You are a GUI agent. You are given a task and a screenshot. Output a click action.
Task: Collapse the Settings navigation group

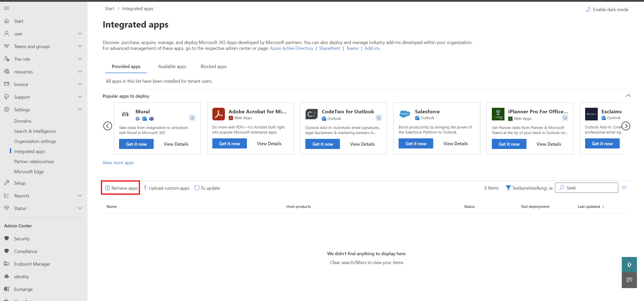[80, 110]
